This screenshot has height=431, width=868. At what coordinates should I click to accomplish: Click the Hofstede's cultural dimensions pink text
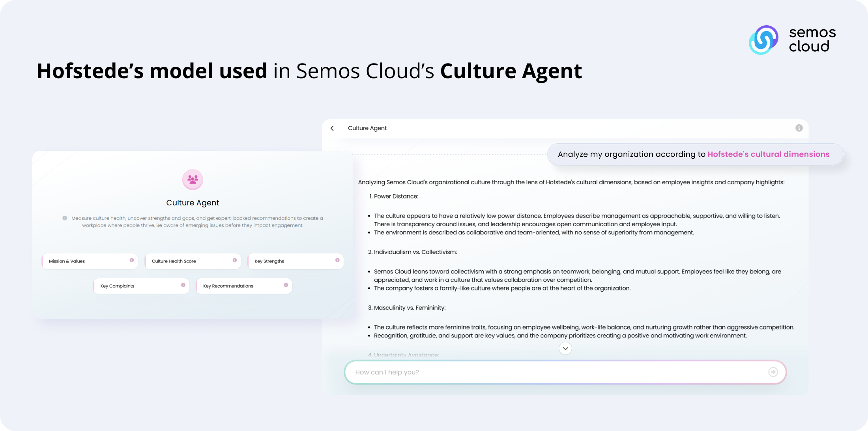tap(768, 154)
